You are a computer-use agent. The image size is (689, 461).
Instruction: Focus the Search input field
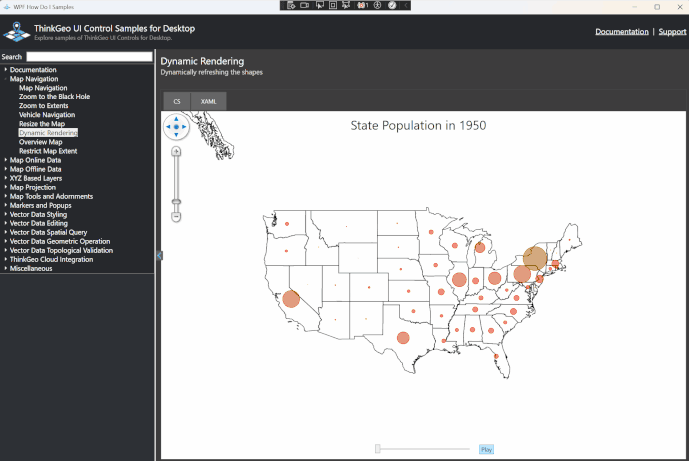(89, 57)
